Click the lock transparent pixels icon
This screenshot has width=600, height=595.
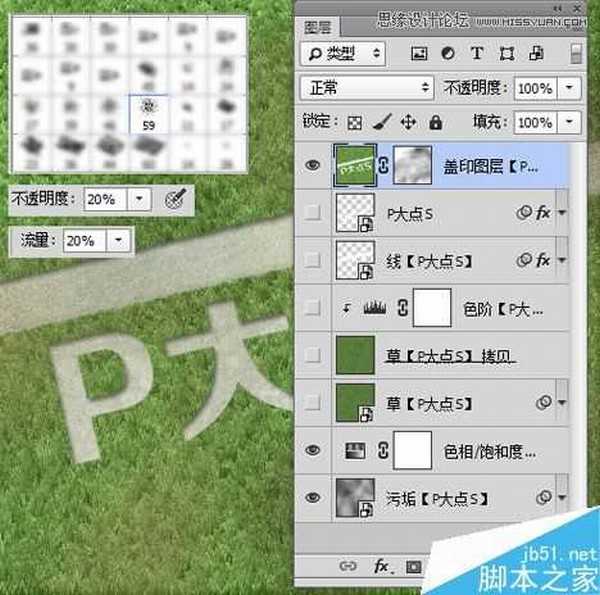click(x=354, y=122)
